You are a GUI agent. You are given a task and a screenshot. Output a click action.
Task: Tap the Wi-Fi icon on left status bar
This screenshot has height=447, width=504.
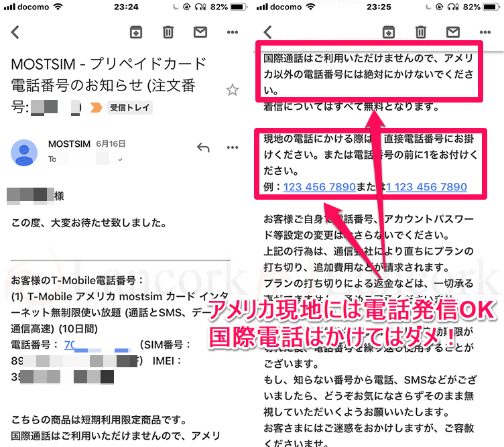click(x=58, y=7)
